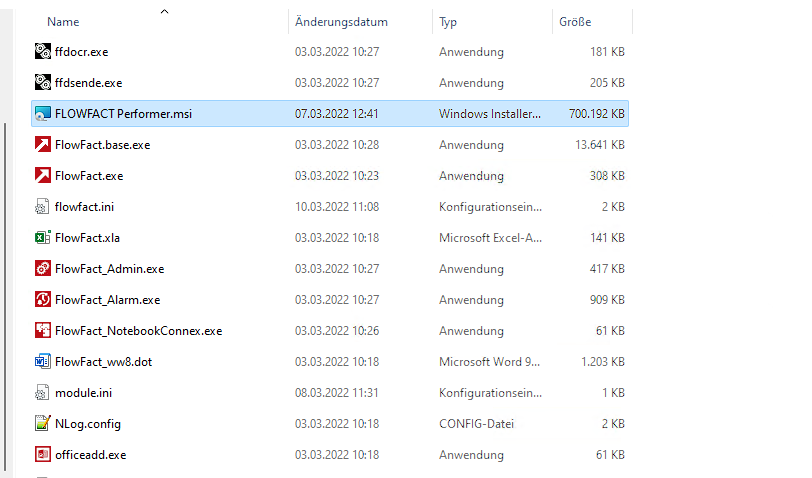Click the FlowFact.exe red arrow icon
The height and width of the screenshot is (478, 812).
coord(42,176)
